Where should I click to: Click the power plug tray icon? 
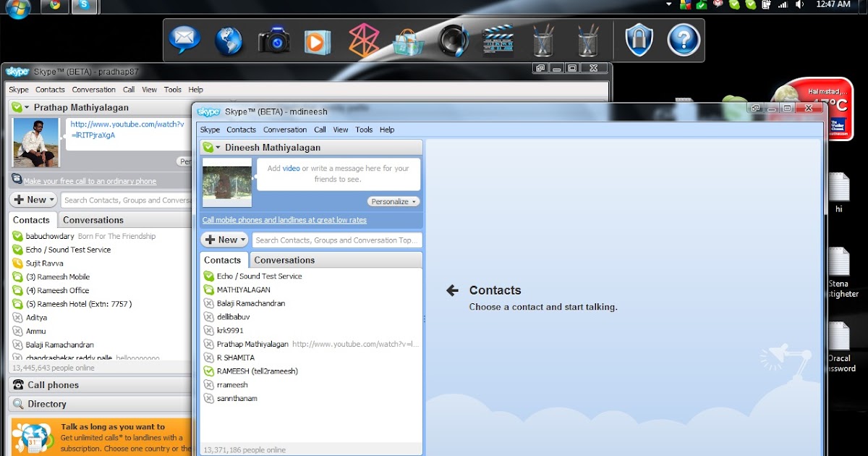(767, 4)
